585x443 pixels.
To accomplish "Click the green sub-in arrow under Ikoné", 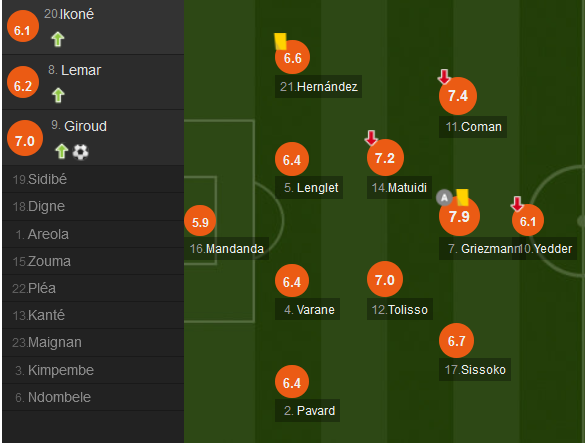I will [x=58, y=39].
